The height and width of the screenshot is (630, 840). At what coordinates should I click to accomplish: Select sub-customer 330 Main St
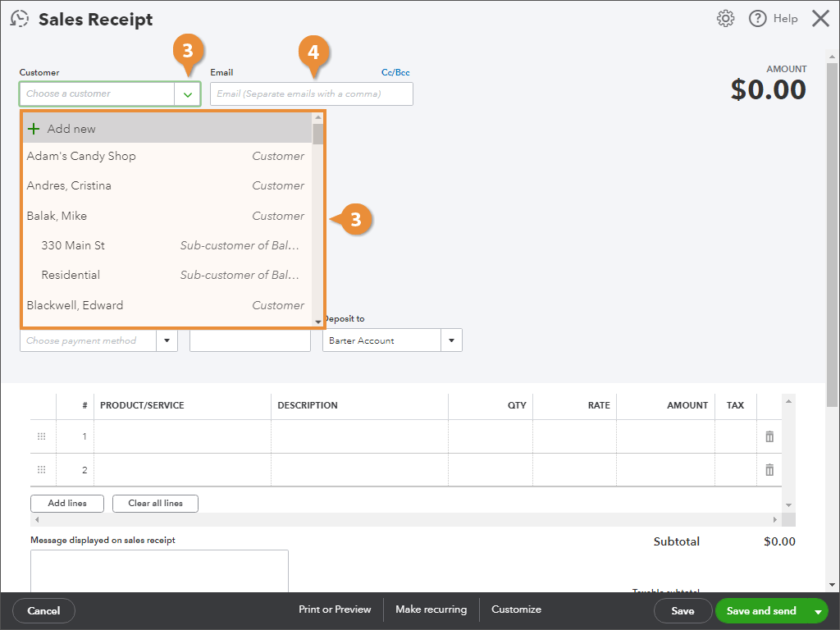tap(73, 245)
